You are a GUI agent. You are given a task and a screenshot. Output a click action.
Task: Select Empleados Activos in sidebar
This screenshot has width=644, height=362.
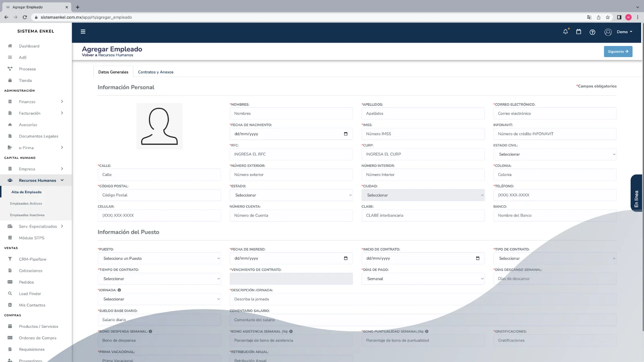pyautogui.click(x=26, y=204)
